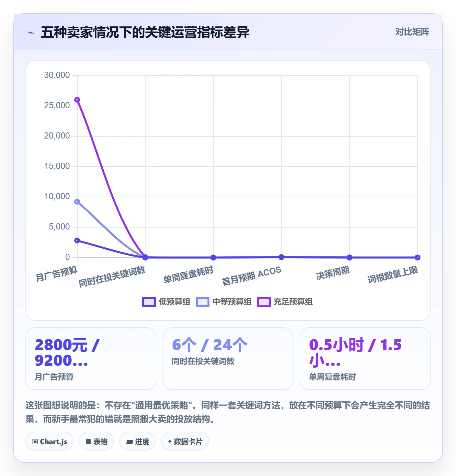Click the square icon in the Chart.js chip
The width and height of the screenshot is (456, 476).
pyautogui.click(x=35, y=442)
